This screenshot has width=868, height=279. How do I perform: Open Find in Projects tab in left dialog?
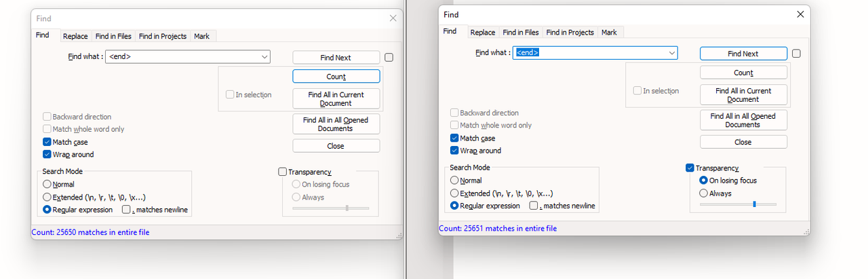point(163,36)
